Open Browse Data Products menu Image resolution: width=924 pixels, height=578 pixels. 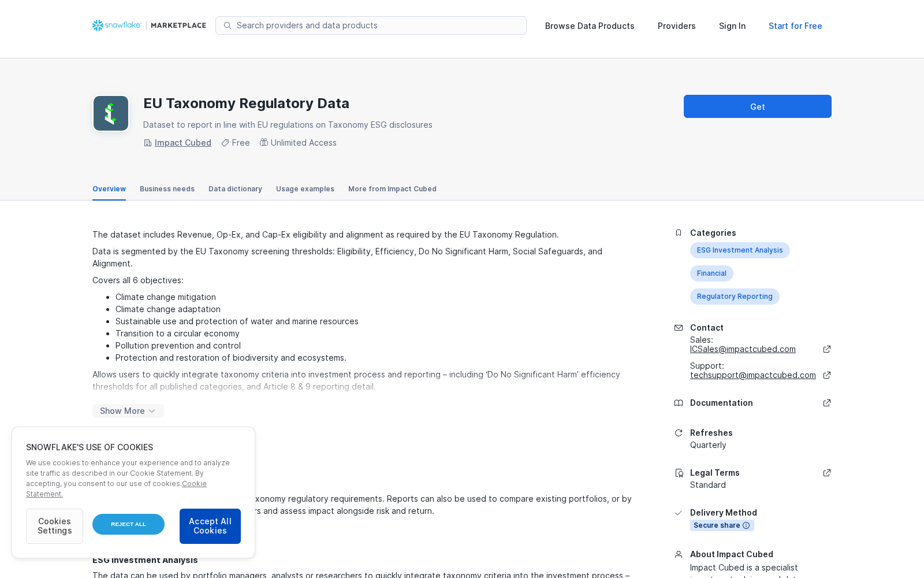click(590, 26)
